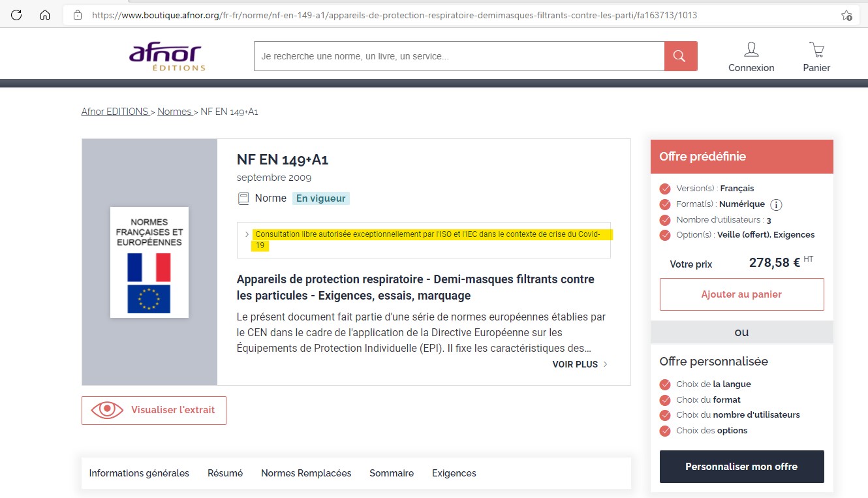
Task: Open the Normes Remplacées tab
Action: 306,473
